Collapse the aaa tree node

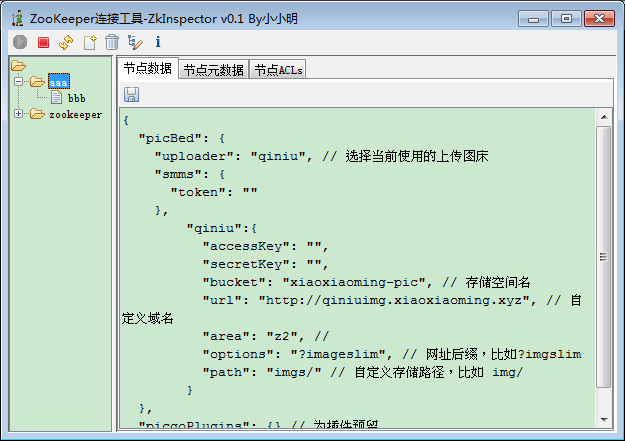(x=18, y=81)
